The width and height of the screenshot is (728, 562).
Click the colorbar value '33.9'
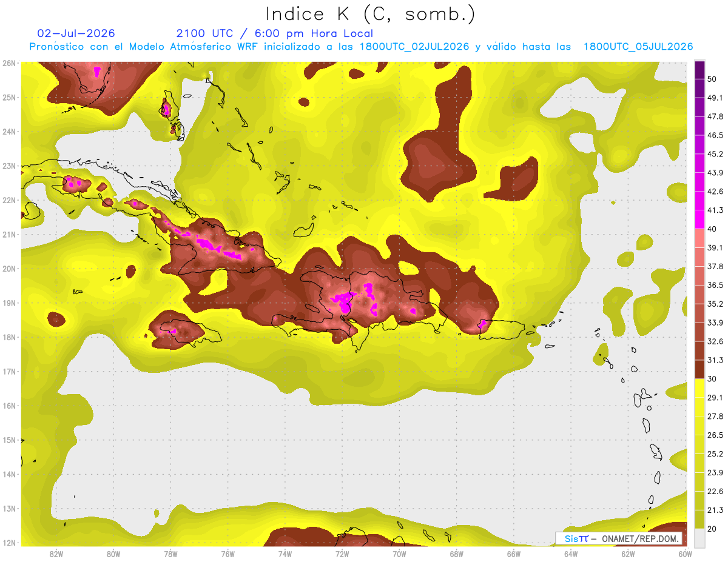click(x=715, y=323)
